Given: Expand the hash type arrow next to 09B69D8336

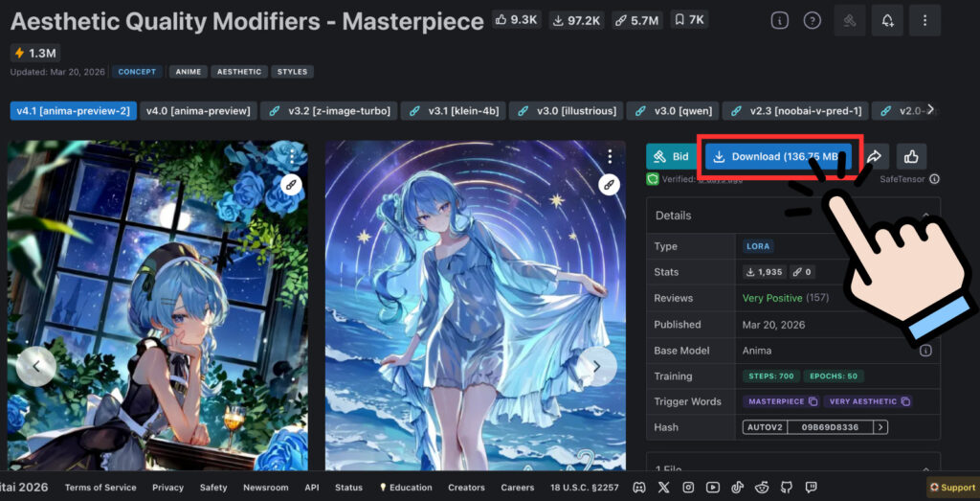Looking at the screenshot, I should click(x=880, y=427).
